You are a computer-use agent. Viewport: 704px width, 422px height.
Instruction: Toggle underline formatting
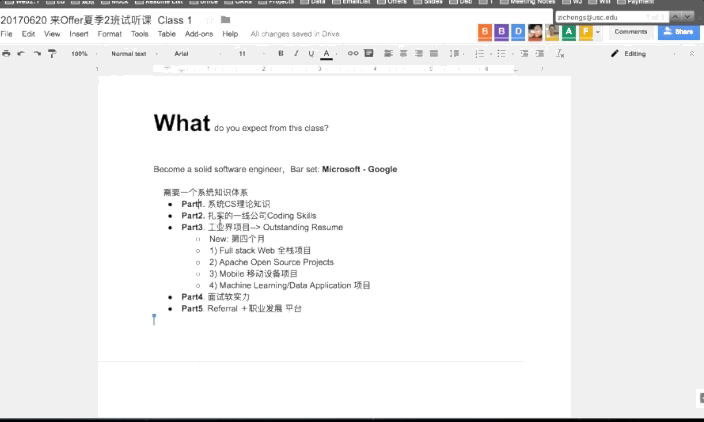(311, 53)
